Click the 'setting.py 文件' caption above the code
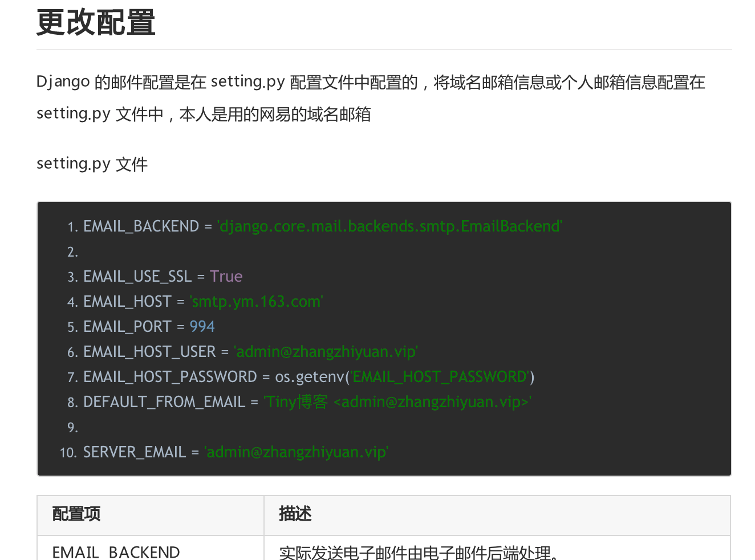The image size is (755, 560). click(92, 164)
